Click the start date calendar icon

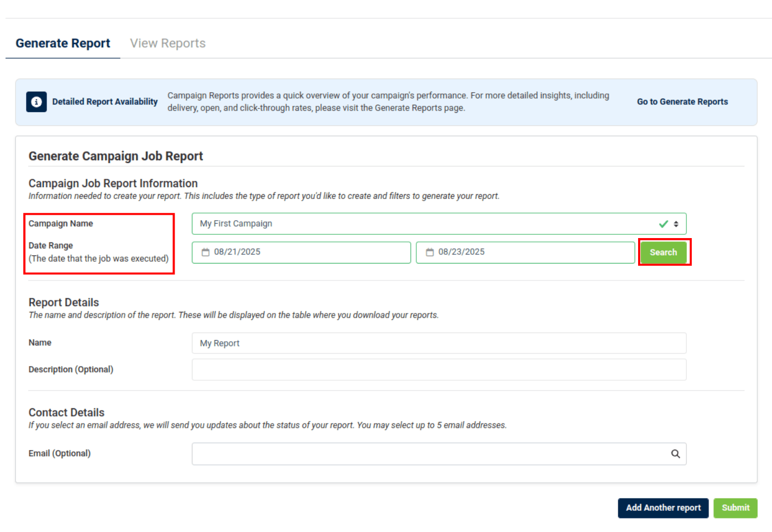205,252
